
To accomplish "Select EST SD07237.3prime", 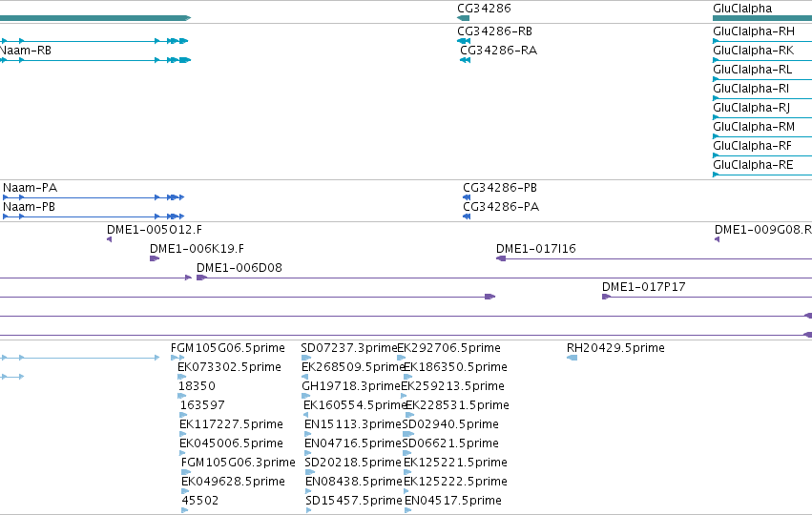I will coord(349,348).
